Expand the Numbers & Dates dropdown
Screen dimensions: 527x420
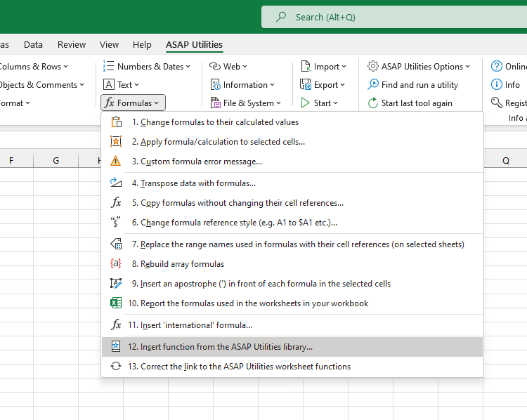tap(148, 67)
